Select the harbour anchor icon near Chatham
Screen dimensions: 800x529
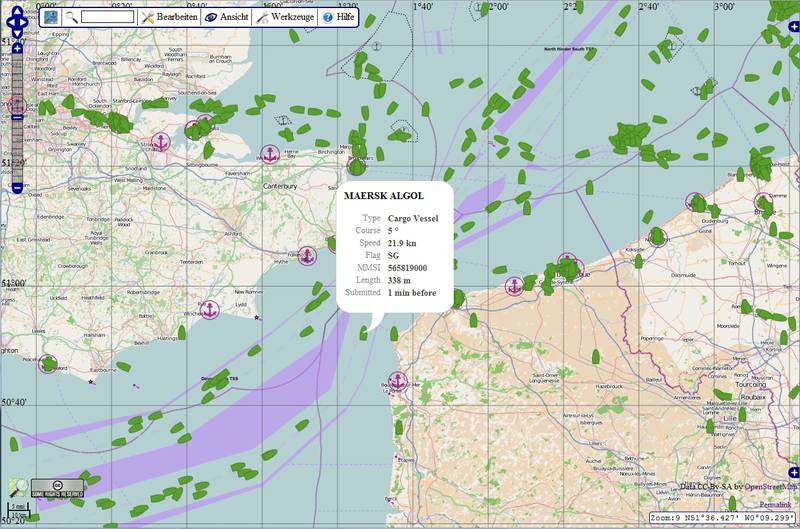coord(161,142)
